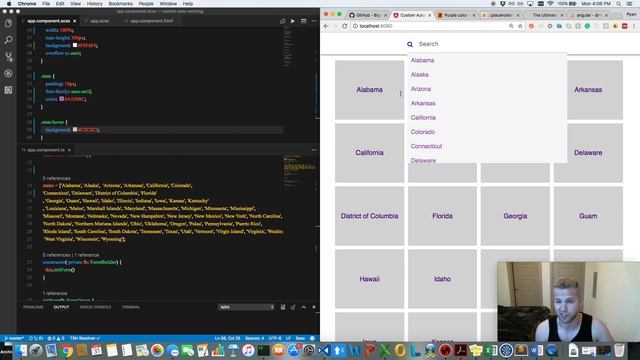Click the feedback smiley in status bar
This screenshot has width=640, height=360.
click(x=312, y=338)
